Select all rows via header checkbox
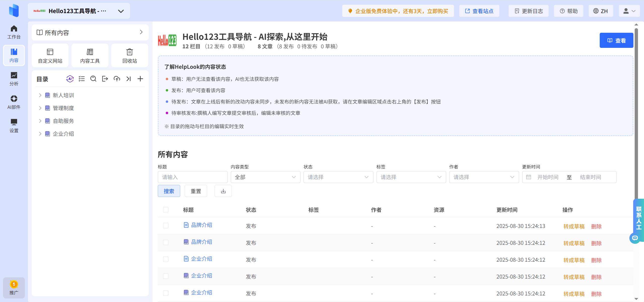This screenshot has height=302, width=644. [165, 210]
